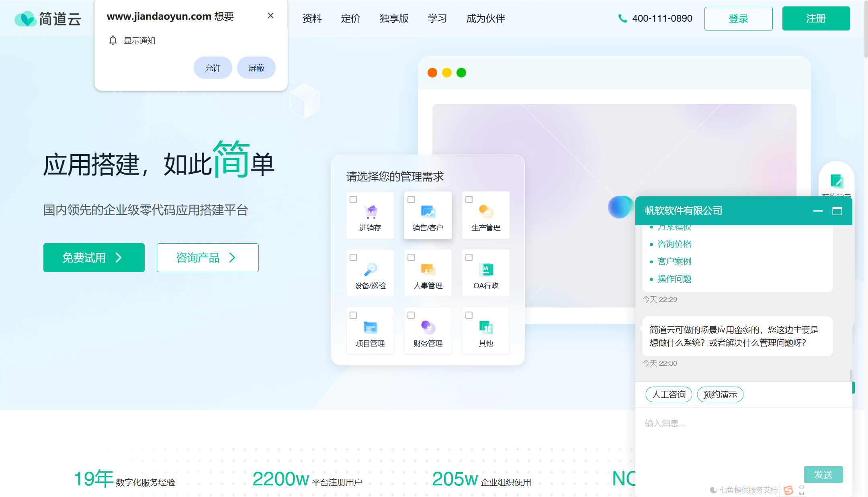The height and width of the screenshot is (497, 868).
Task: Check the 生产管理 checkbox
Action: coord(469,200)
